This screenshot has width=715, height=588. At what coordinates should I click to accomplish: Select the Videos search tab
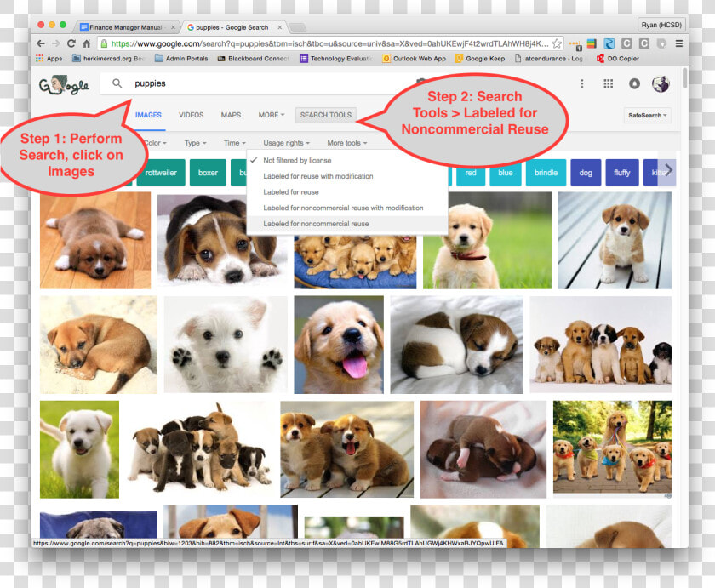click(191, 115)
